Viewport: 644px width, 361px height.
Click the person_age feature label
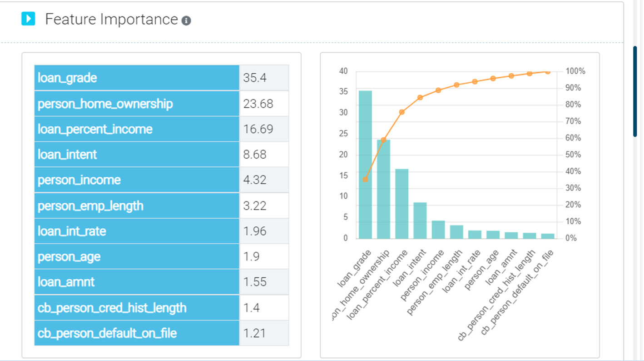pyautogui.click(x=69, y=257)
